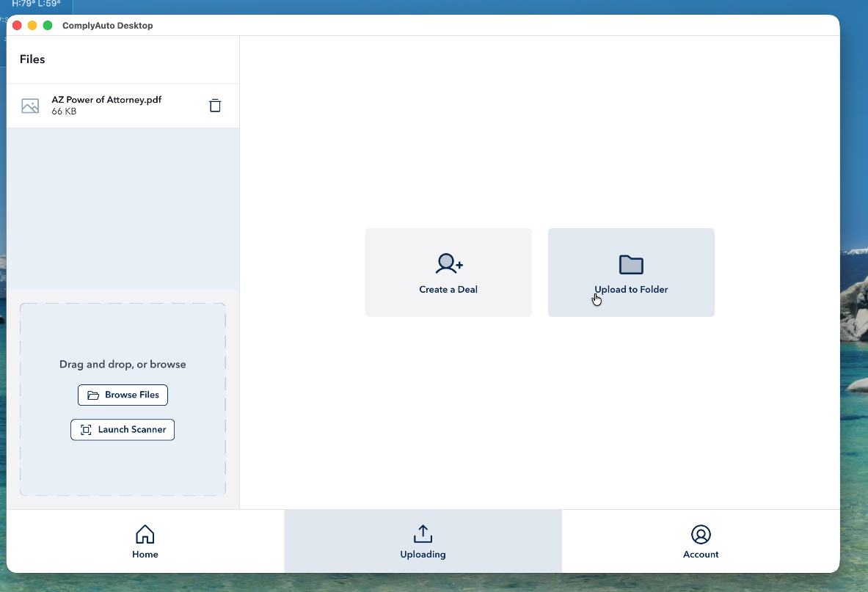Switch to the Home tab label
868x592 pixels.
[x=145, y=555]
